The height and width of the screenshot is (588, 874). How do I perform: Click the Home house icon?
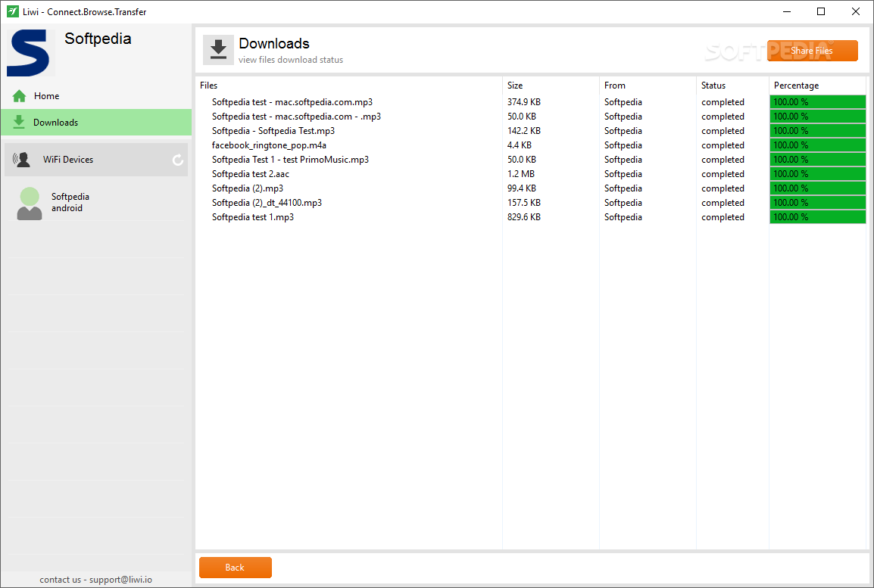click(x=20, y=96)
